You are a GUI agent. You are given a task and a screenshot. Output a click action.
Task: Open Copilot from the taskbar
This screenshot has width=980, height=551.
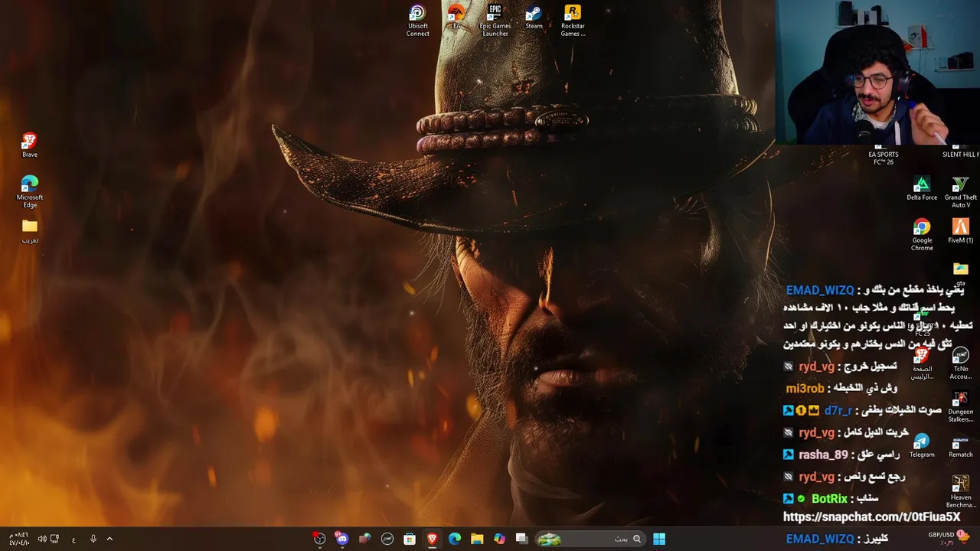[x=499, y=539]
